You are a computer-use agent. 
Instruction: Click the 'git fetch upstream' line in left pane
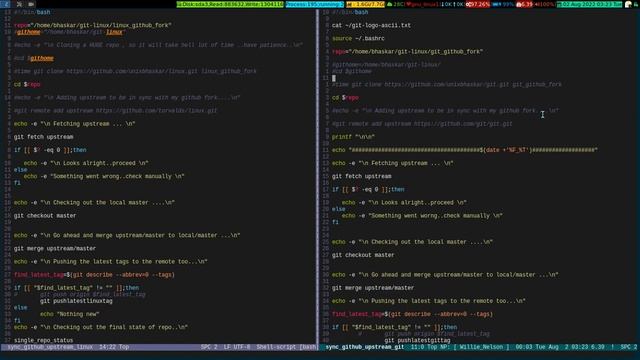pyautogui.click(x=44, y=137)
